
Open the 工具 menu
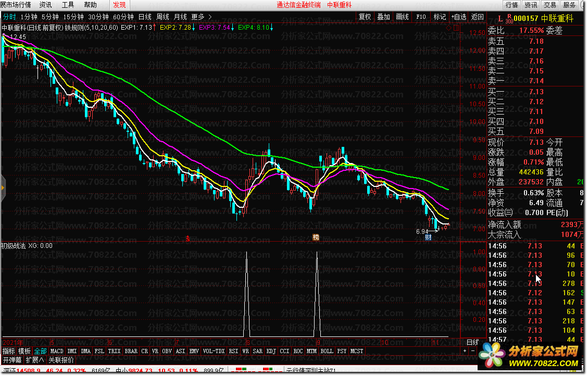pyautogui.click(x=68, y=5)
